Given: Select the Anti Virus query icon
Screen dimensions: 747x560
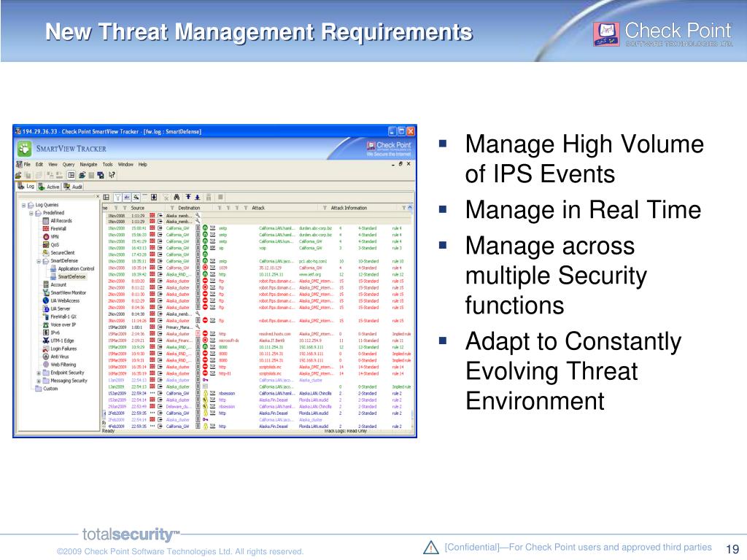Looking at the screenshot, I should point(46,357).
